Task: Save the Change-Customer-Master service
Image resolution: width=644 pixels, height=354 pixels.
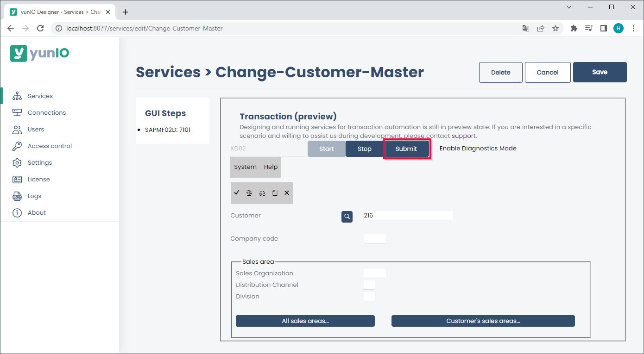Action: click(x=600, y=72)
